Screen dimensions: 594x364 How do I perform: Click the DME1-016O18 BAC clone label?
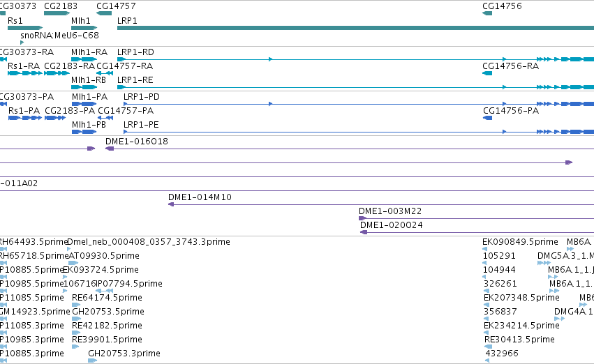pos(137,141)
